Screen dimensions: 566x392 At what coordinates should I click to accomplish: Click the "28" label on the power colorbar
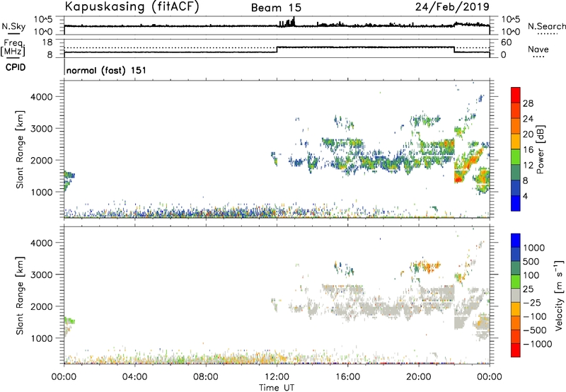click(x=528, y=103)
